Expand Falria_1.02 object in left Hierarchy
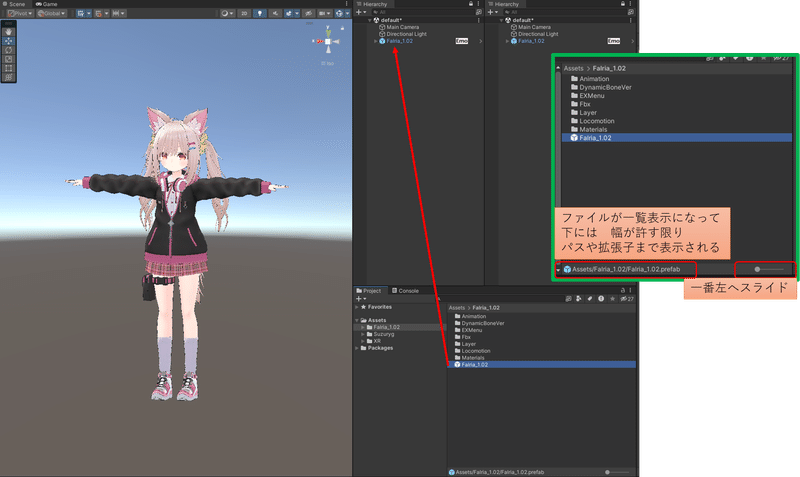 [x=376, y=41]
